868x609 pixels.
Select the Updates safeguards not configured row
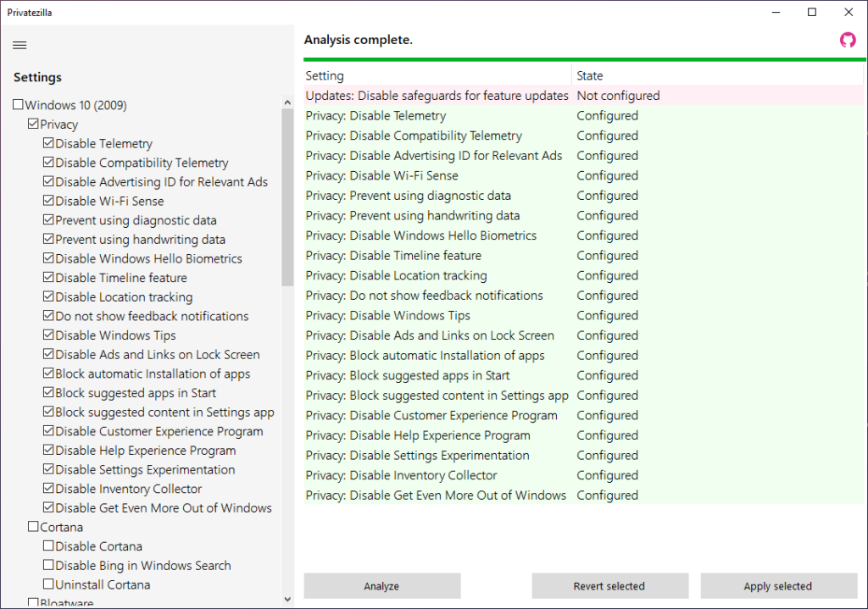coord(437,96)
